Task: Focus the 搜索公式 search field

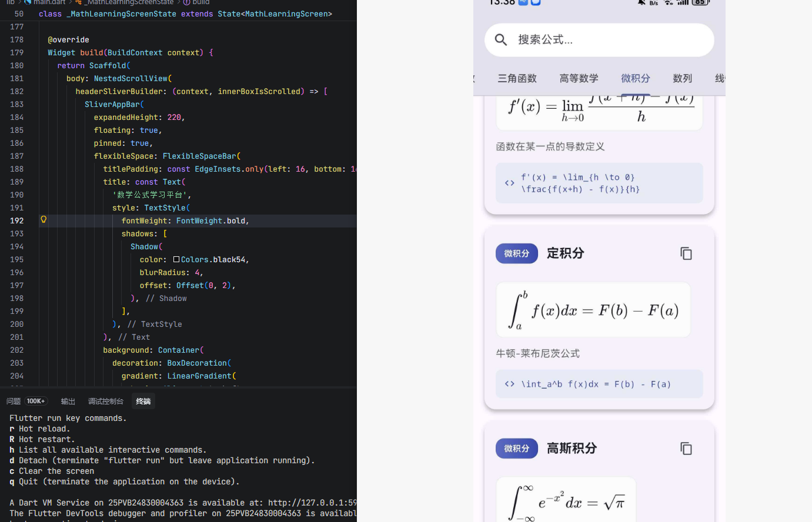Action: point(599,40)
